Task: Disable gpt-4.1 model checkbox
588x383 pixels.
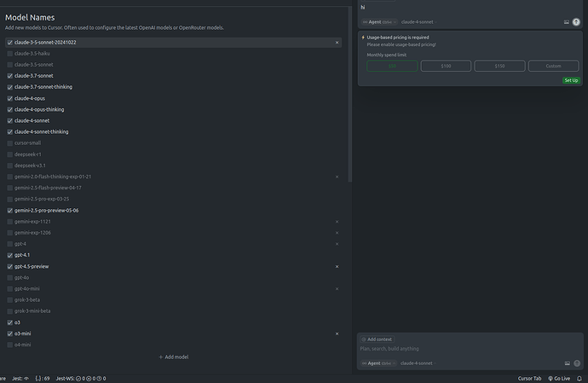Action: [9, 255]
